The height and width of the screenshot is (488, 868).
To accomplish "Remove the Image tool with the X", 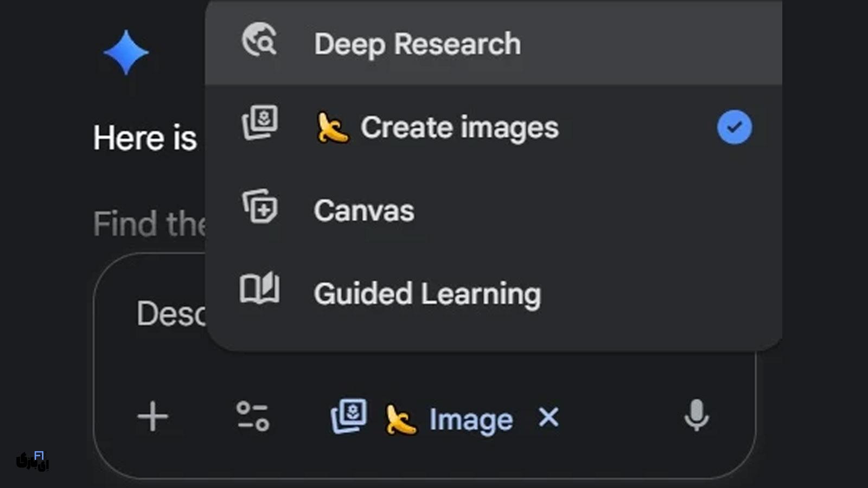I will click(548, 418).
